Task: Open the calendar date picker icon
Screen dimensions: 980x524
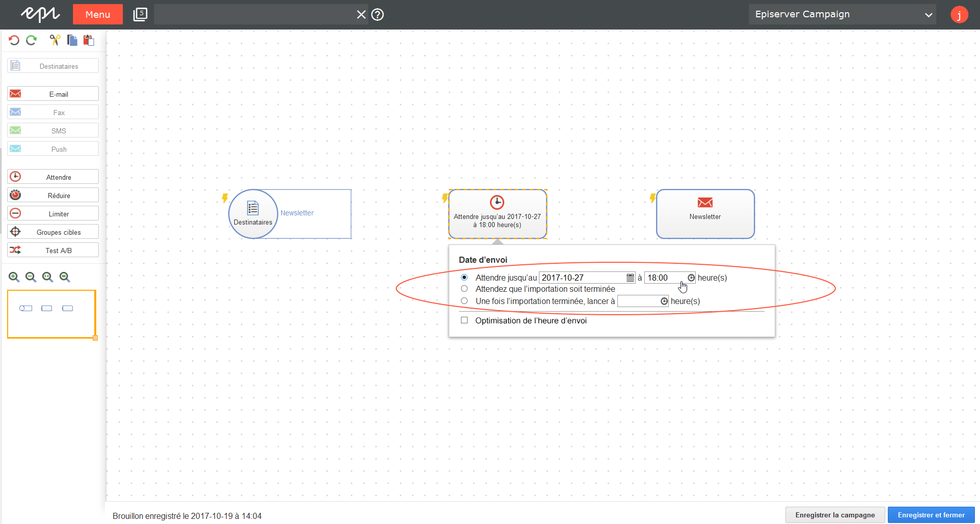Action: click(x=630, y=278)
